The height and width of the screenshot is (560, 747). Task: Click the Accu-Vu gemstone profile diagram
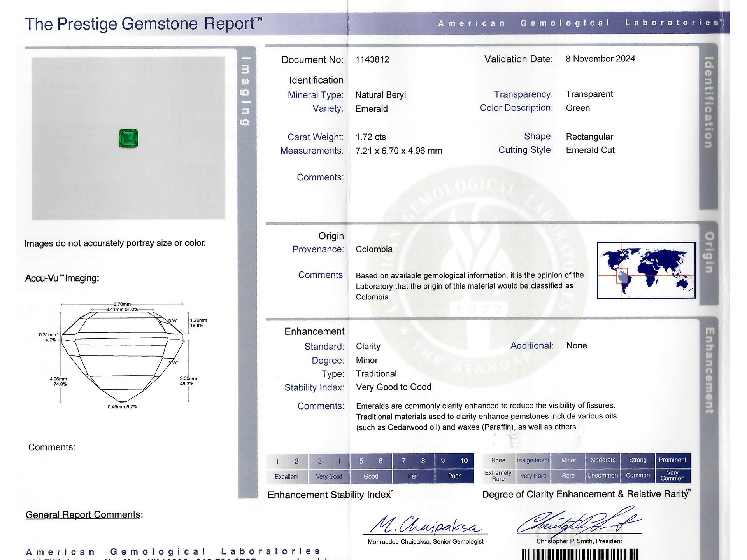click(123, 356)
